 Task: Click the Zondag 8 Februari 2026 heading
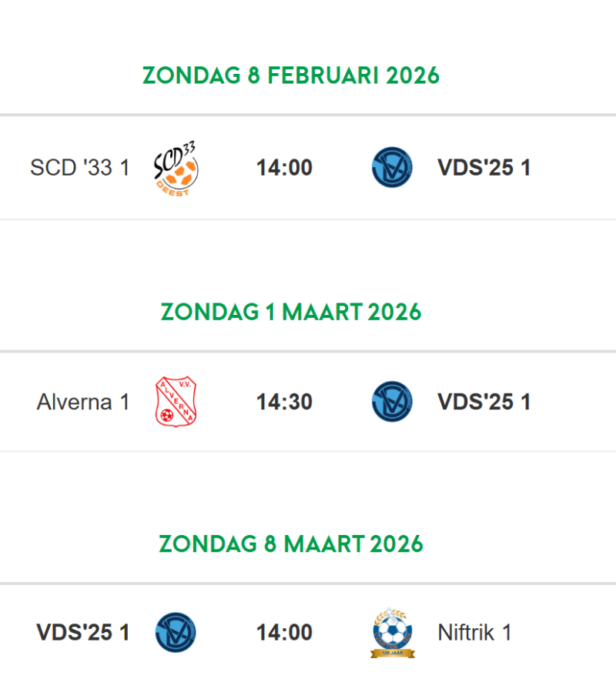tap(291, 75)
